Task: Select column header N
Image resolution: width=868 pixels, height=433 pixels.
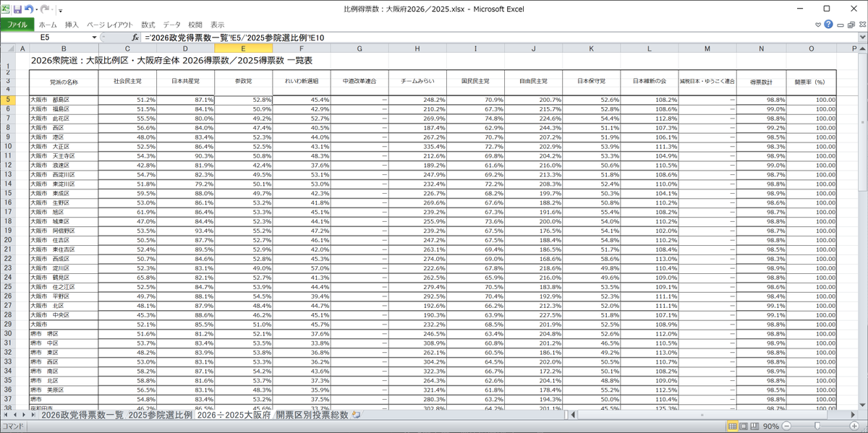Action: click(x=761, y=49)
